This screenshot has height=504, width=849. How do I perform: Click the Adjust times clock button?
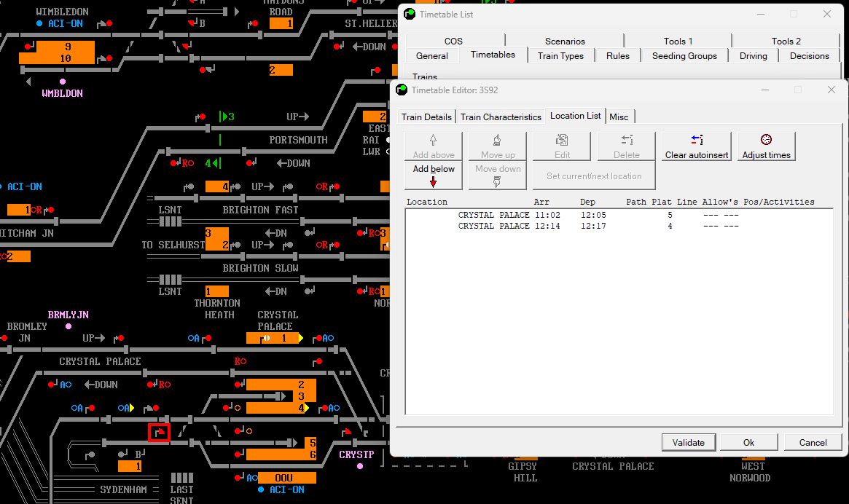tap(766, 146)
